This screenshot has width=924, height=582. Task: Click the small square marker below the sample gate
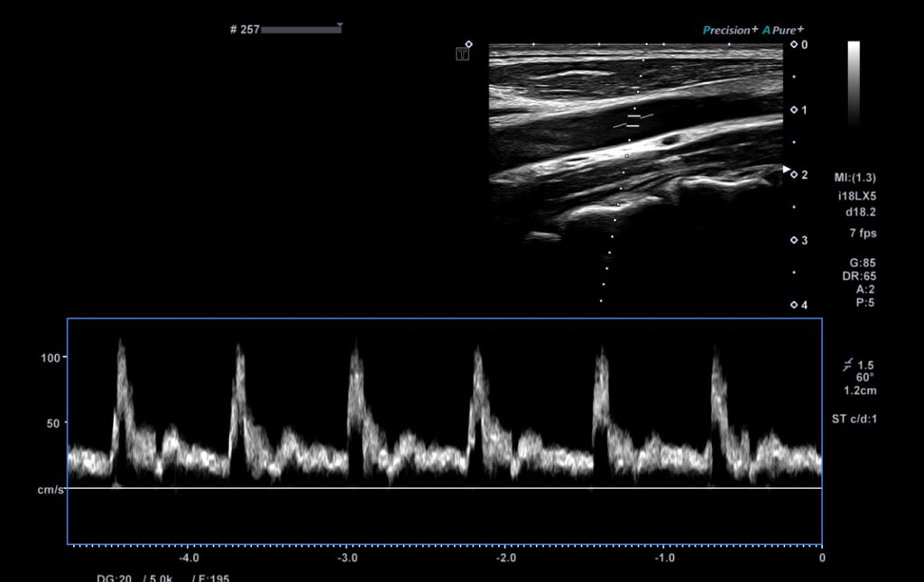click(x=626, y=156)
